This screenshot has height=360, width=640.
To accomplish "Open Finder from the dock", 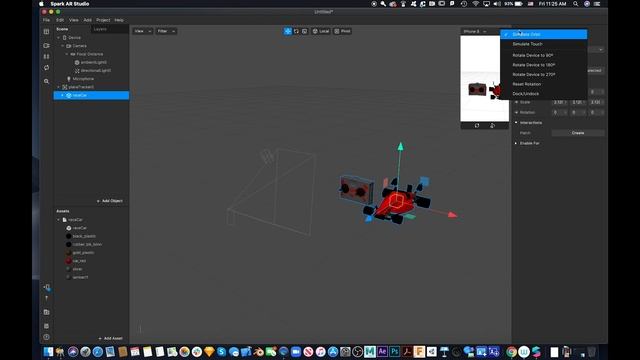I will 48,351.
